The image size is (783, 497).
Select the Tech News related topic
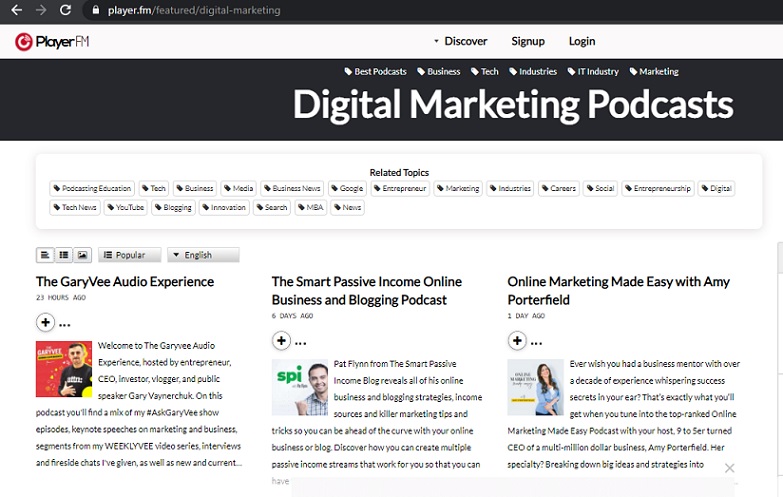point(75,207)
